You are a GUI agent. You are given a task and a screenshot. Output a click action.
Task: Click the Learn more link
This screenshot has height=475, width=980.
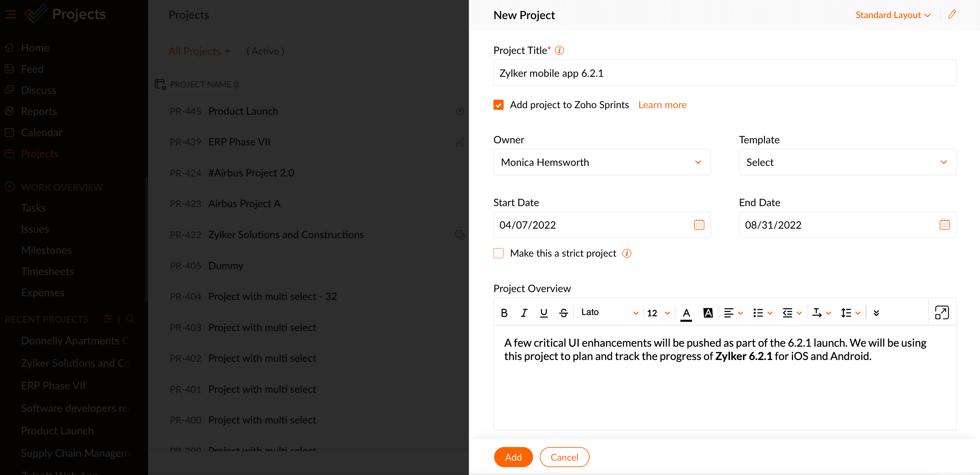[x=662, y=105]
